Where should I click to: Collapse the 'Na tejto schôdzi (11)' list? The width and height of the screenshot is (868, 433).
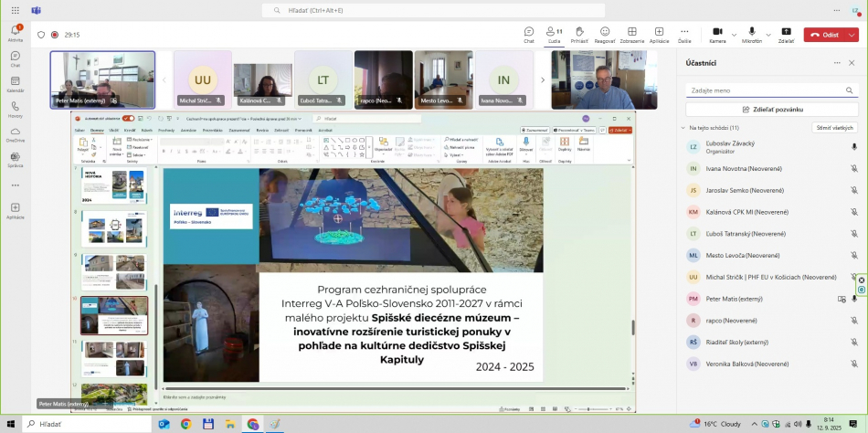[683, 128]
